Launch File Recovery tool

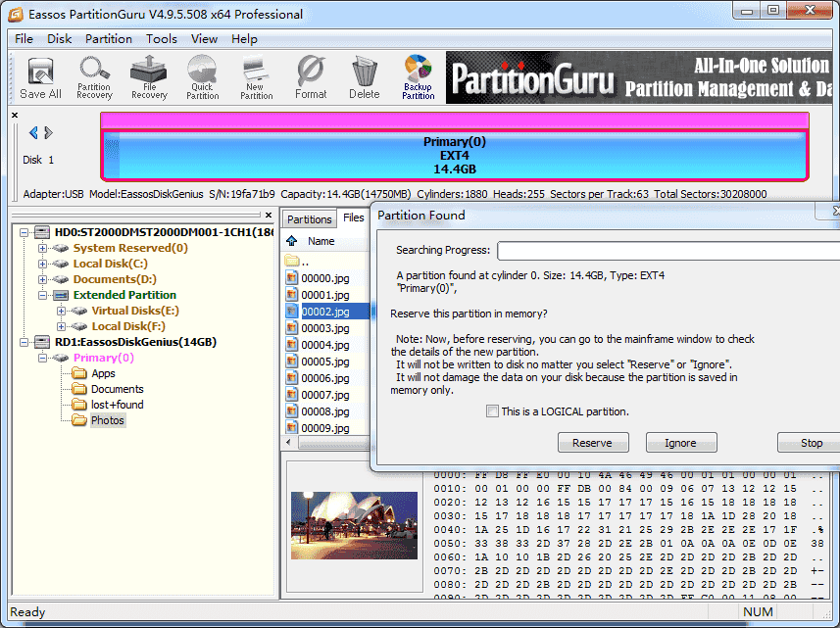click(149, 78)
